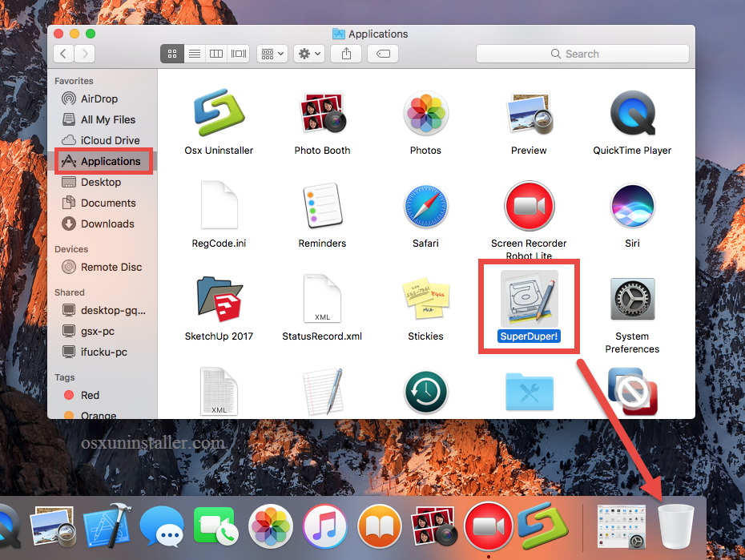745x560 pixels.
Task: Launch Siri from Applications
Action: tap(632, 206)
